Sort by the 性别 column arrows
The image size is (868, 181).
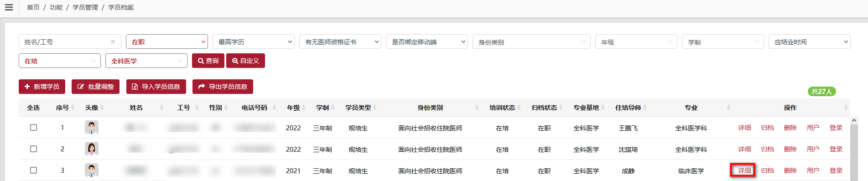pos(226,108)
